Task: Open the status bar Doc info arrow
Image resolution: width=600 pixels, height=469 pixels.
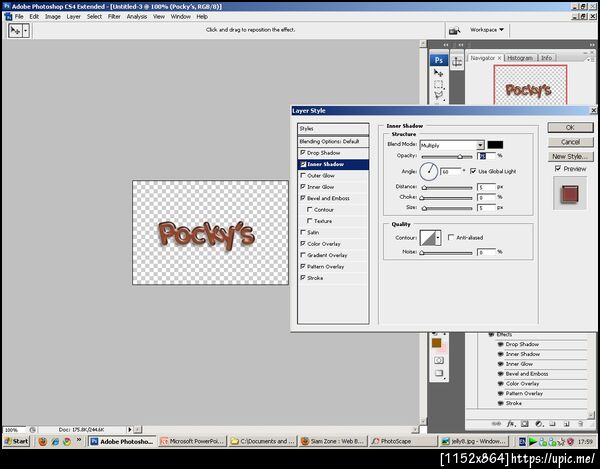Action: (129, 430)
